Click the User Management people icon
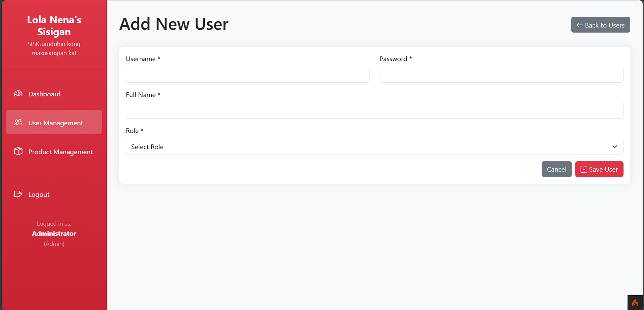 pos(18,123)
